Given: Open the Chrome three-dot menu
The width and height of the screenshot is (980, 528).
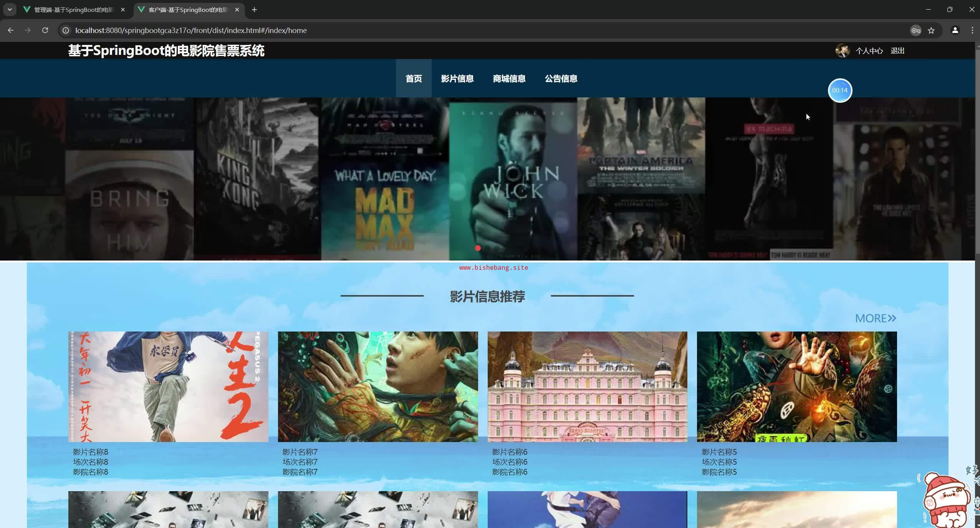Looking at the screenshot, I should tap(972, 30).
